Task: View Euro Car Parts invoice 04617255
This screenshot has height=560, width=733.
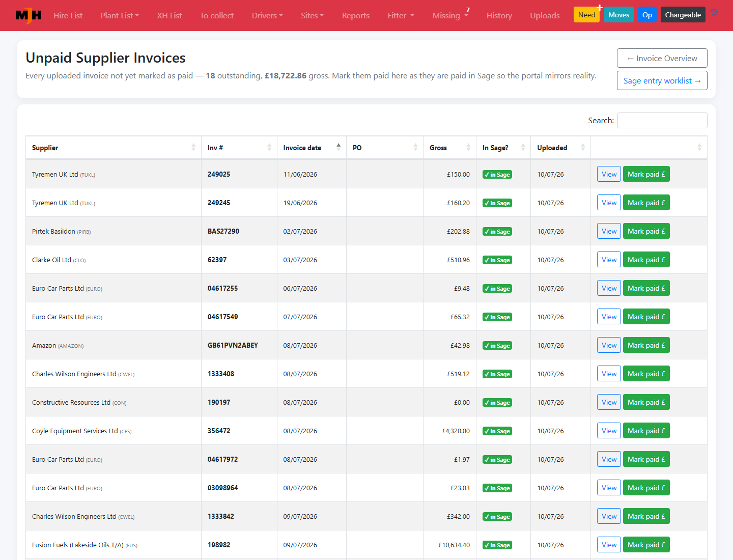Action: pos(609,288)
